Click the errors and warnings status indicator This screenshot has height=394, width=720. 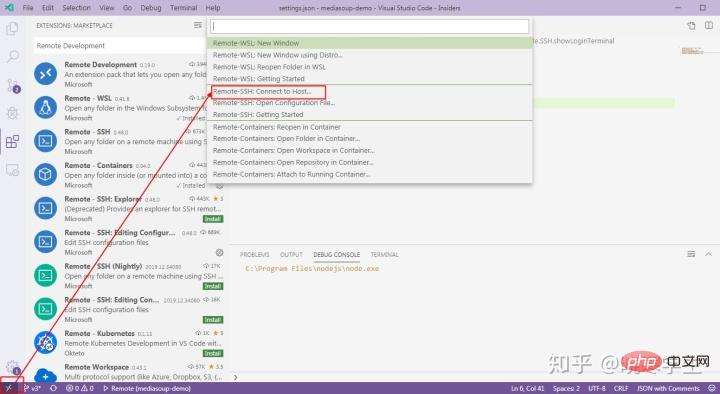pos(80,388)
